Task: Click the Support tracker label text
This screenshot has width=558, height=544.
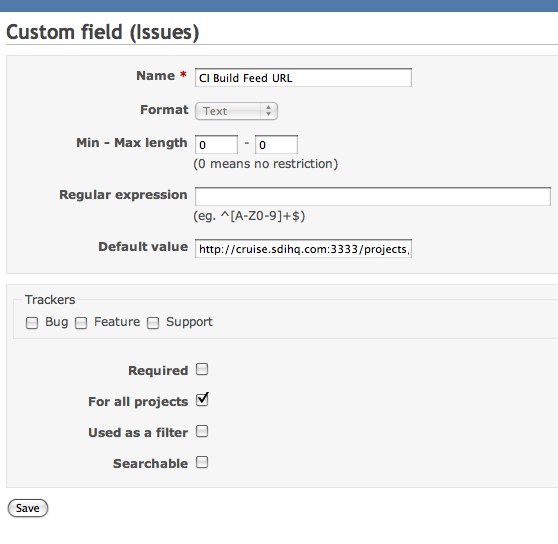Action: 189,322
